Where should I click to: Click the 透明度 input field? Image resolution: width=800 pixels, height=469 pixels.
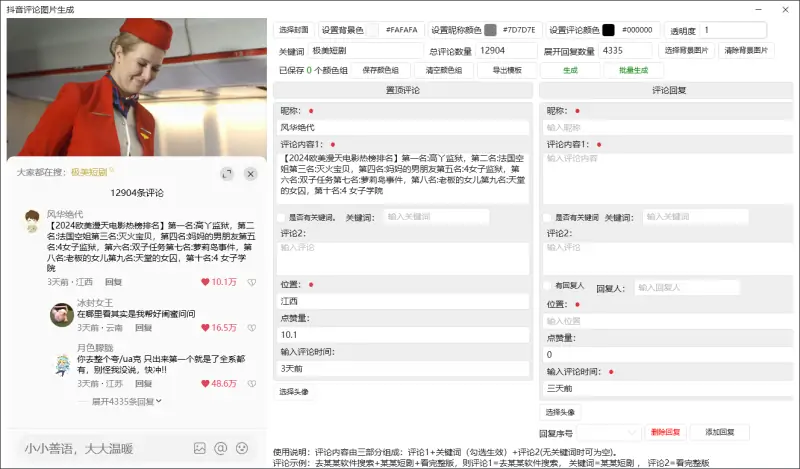746,30
